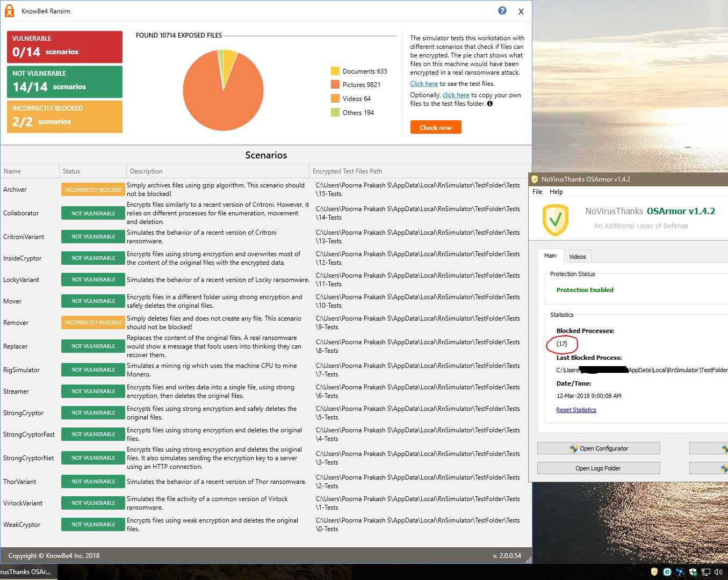Open the File menu in OSArmor

pos(537,192)
